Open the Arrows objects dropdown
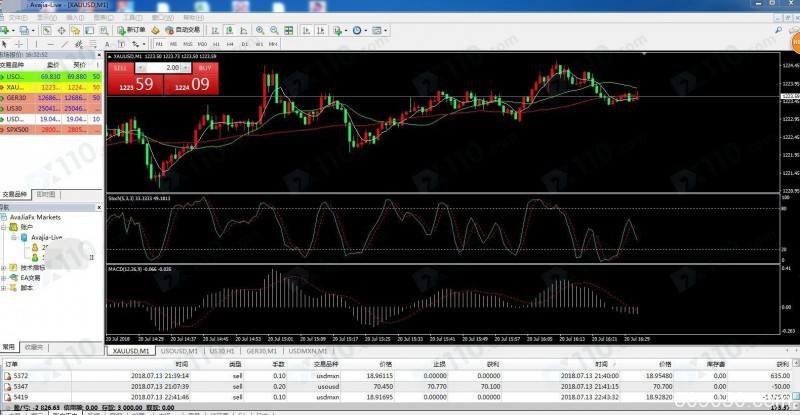Viewport: 800px width, 415px height. click(138, 44)
